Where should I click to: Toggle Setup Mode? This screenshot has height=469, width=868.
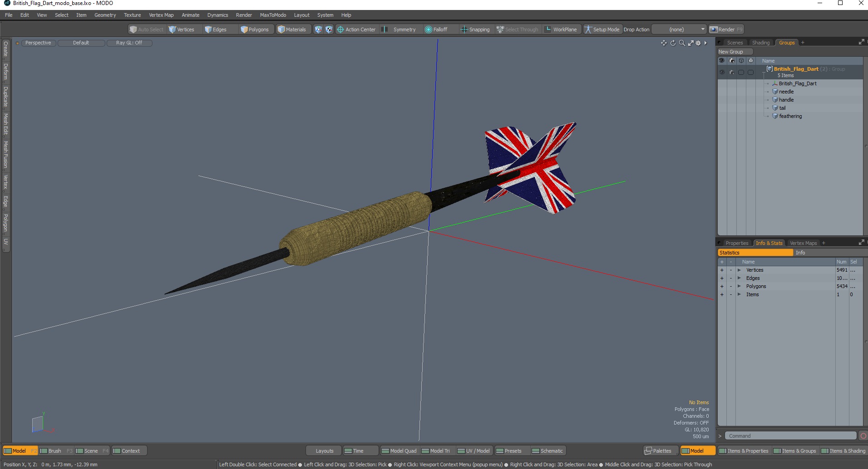pos(602,29)
